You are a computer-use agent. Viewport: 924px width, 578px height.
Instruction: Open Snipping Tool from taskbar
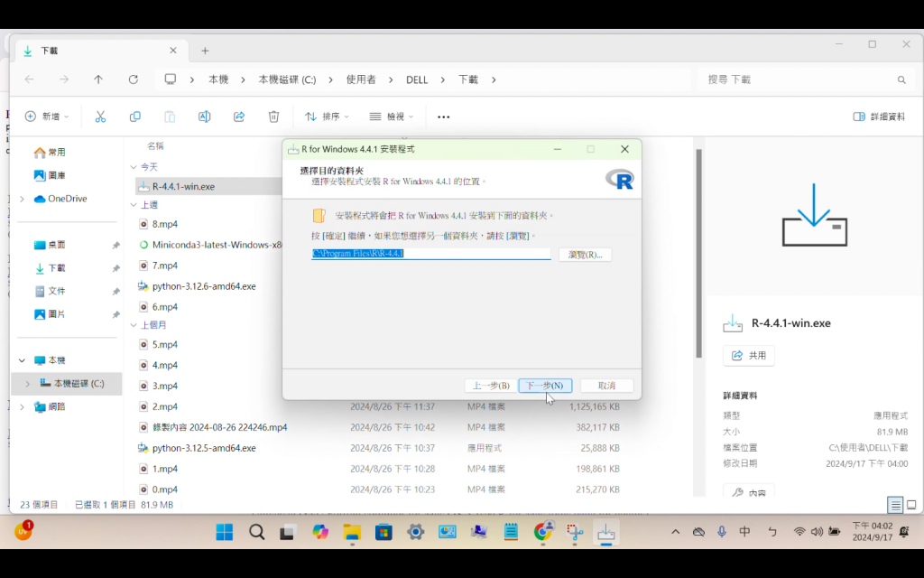[575, 532]
